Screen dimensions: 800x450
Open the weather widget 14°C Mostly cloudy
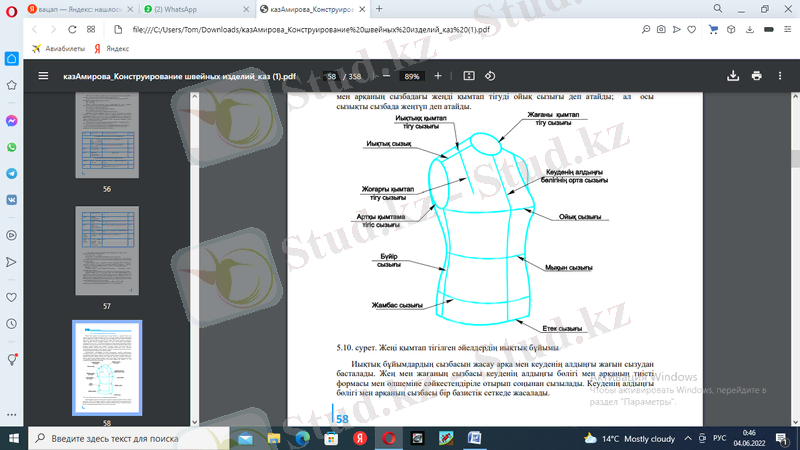click(x=630, y=438)
